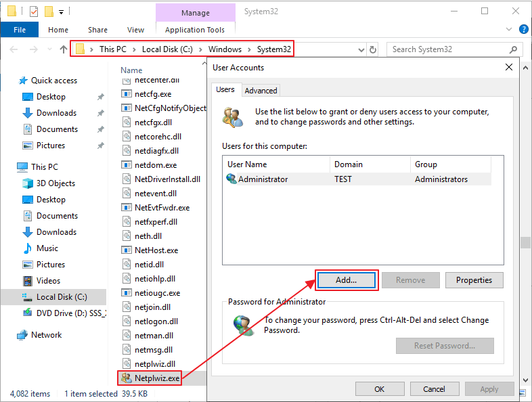Select the NetHost.exe file
The width and height of the screenshot is (532, 402).
tap(156, 250)
